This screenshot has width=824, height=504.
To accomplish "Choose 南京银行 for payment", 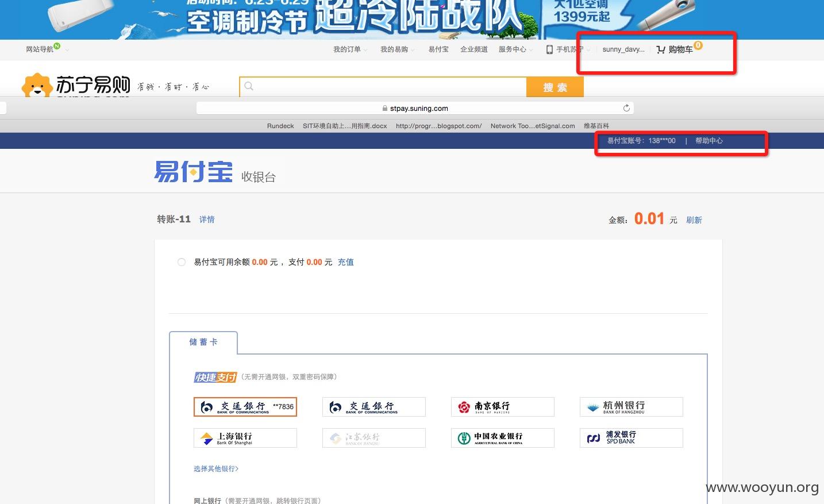I will click(503, 407).
